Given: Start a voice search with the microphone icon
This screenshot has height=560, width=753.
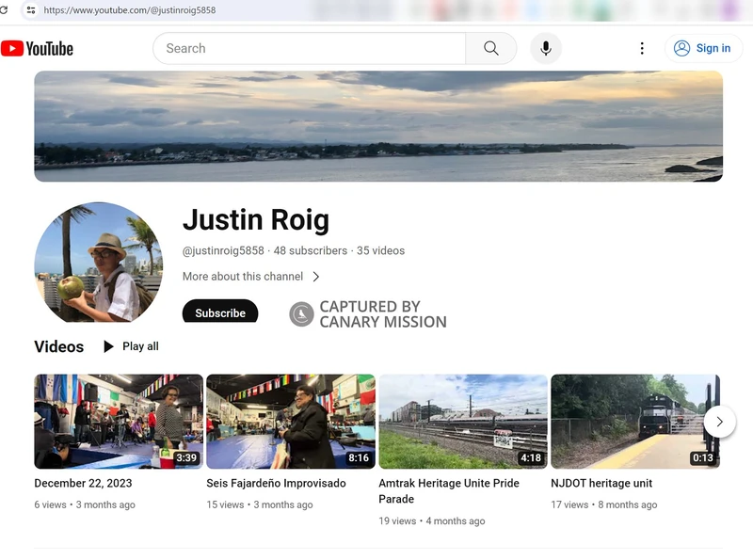Looking at the screenshot, I should (x=546, y=48).
